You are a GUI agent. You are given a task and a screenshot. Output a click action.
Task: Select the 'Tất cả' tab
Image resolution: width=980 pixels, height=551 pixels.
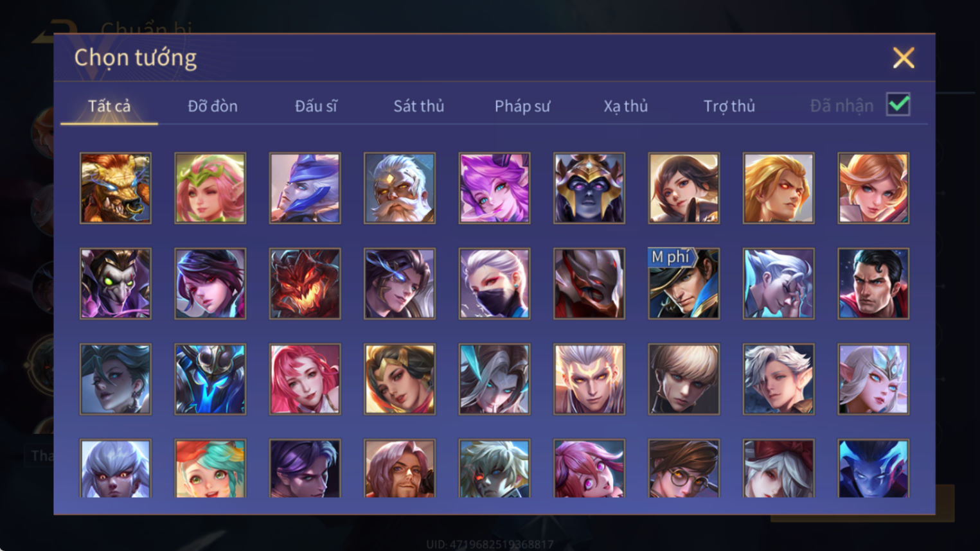(109, 106)
